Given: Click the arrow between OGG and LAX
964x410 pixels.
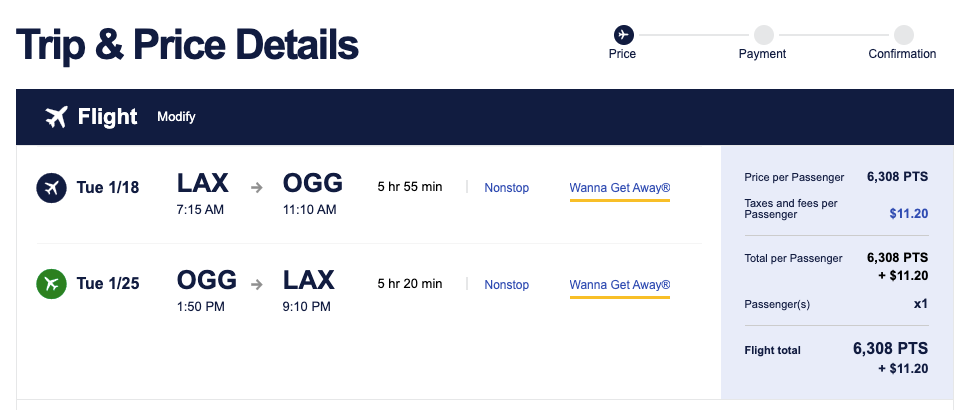Looking at the screenshot, I should tap(257, 284).
